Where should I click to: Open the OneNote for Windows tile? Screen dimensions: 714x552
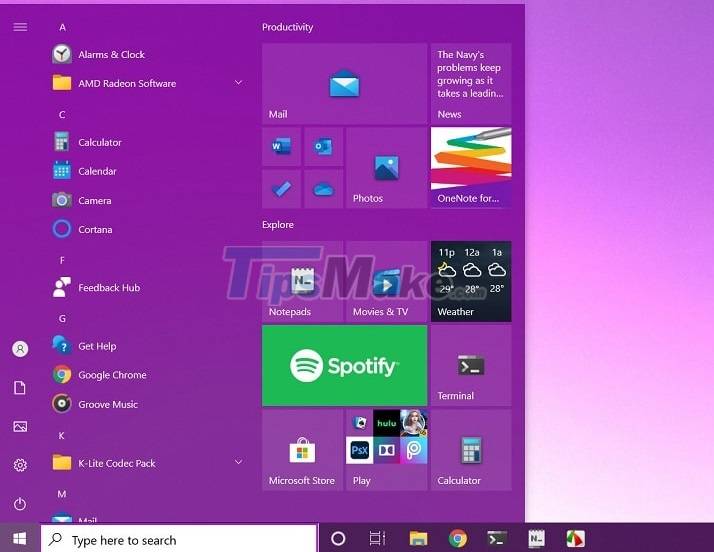click(471, 168)
